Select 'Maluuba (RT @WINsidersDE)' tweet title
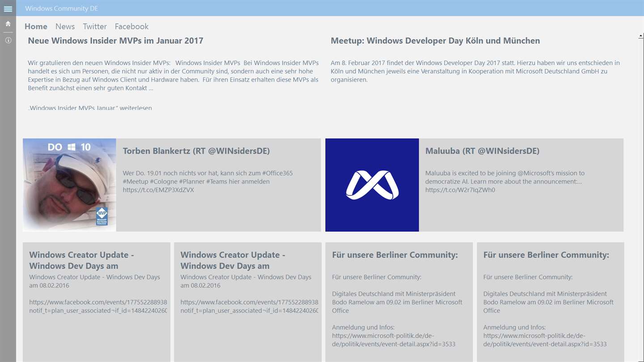644x362 pixels. 482,151
